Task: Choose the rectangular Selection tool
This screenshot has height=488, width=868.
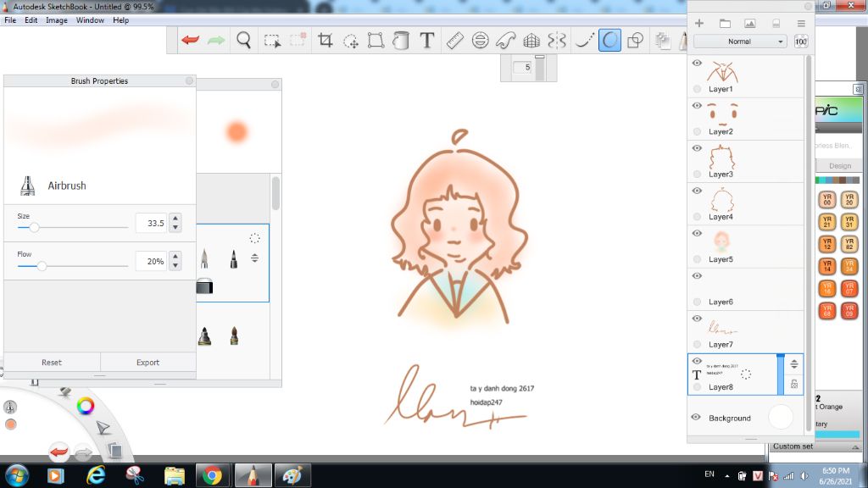Action: [272, 41]
